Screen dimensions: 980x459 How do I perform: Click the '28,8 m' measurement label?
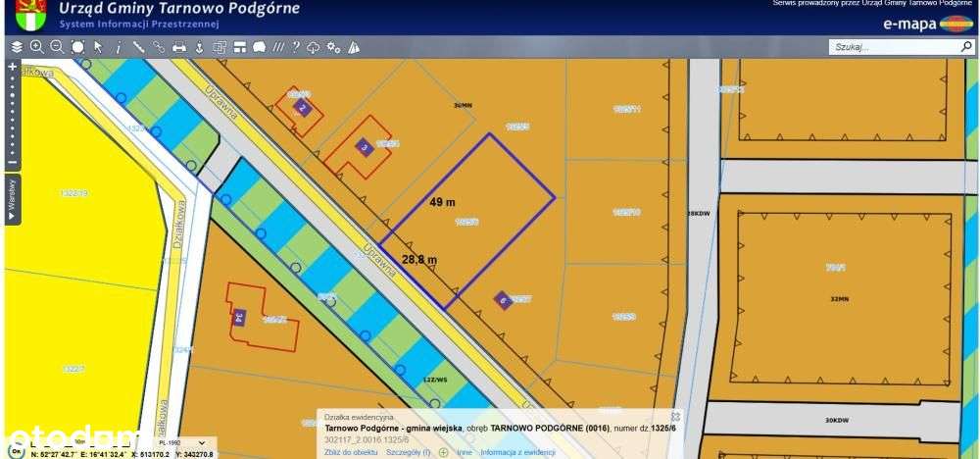coord(419,259)
